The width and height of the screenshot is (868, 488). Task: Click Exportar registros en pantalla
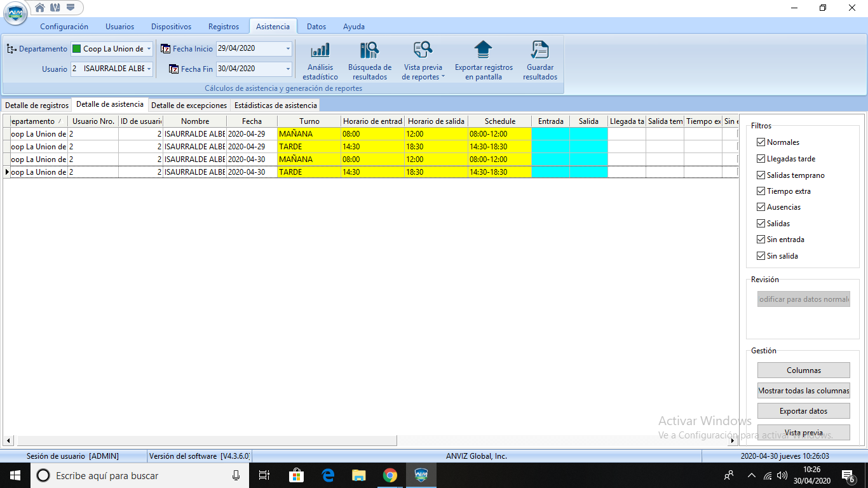[484, 61]
